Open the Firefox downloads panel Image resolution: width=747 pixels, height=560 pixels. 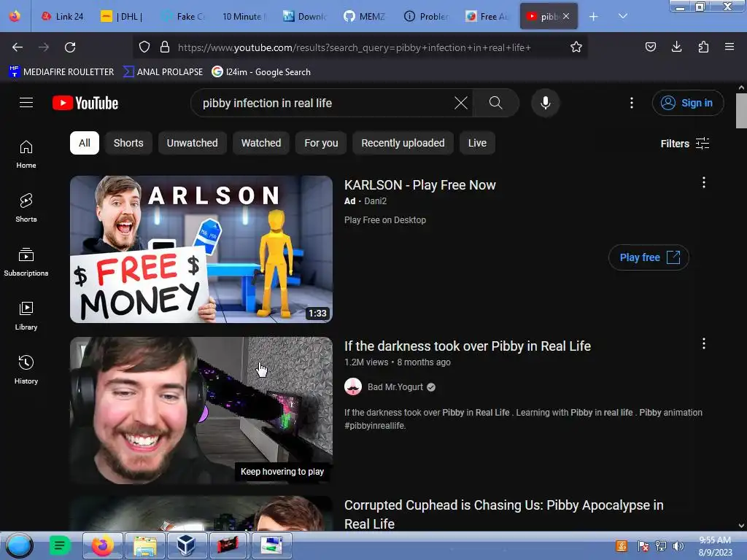(677, 47)
